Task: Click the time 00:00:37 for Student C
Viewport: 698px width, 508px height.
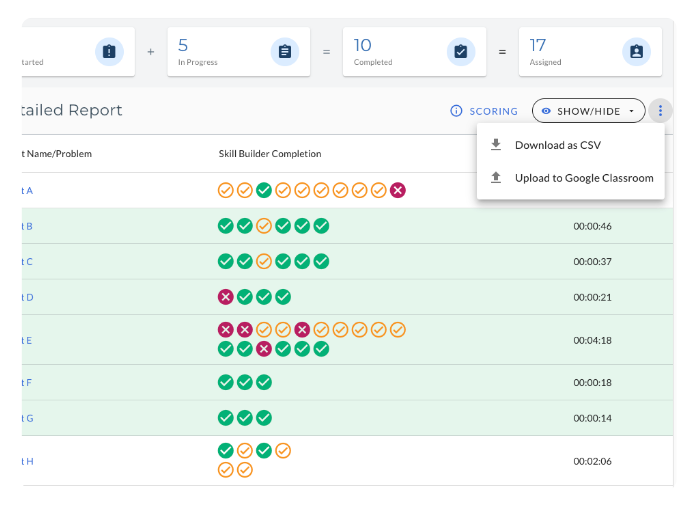Action: 592,262
